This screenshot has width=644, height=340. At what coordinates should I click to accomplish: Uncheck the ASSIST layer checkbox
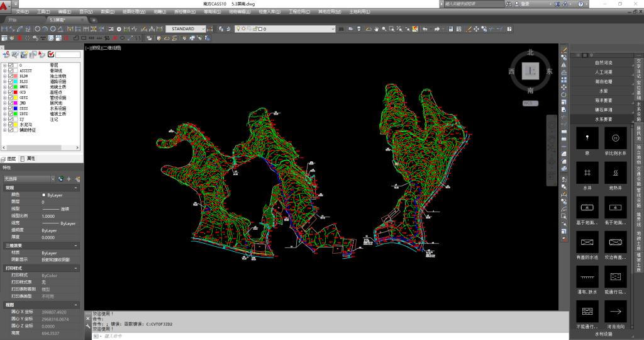[11, 71]
